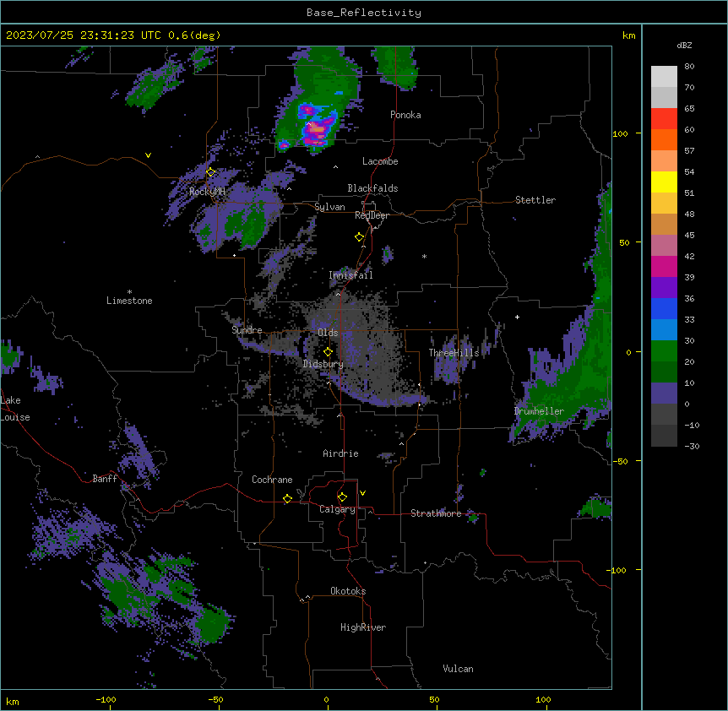Click the Ponoka city label

click(405, 115)
